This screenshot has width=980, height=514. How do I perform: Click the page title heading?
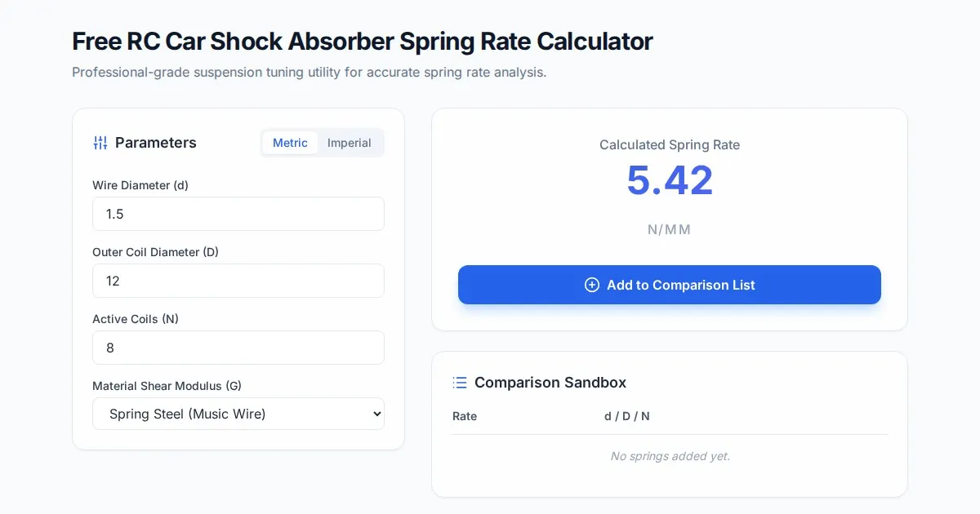coord(362,41)
